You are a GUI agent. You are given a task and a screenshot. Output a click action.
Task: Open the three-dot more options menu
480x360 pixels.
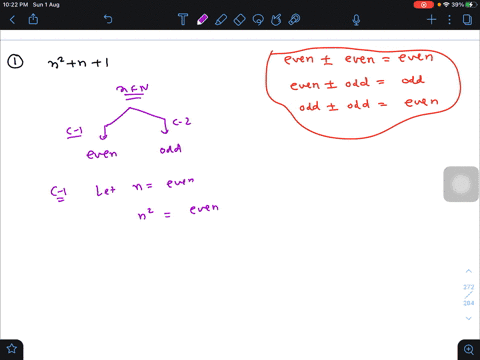449,20
